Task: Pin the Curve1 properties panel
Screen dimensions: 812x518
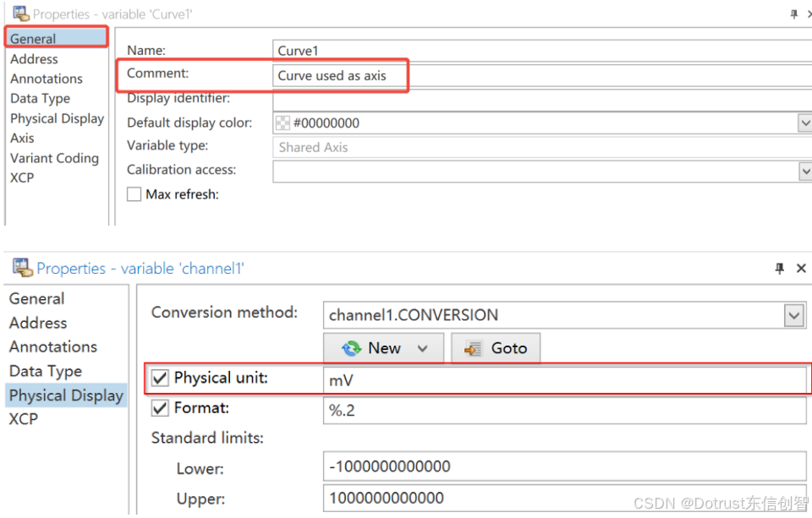Action: (x=794, y=14)
